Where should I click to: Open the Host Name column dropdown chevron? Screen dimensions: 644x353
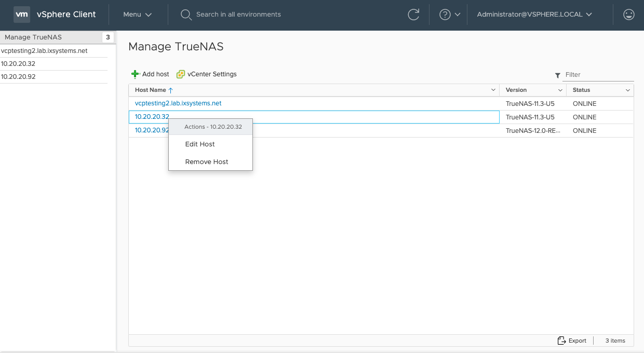coord(493,90)
